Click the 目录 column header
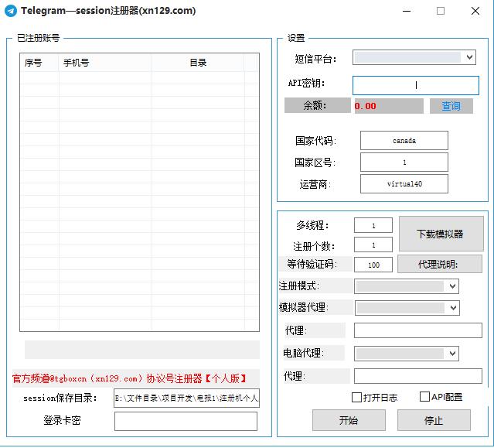Image resolution: width=494 pixels, height=448 pixels. [198, 63]
